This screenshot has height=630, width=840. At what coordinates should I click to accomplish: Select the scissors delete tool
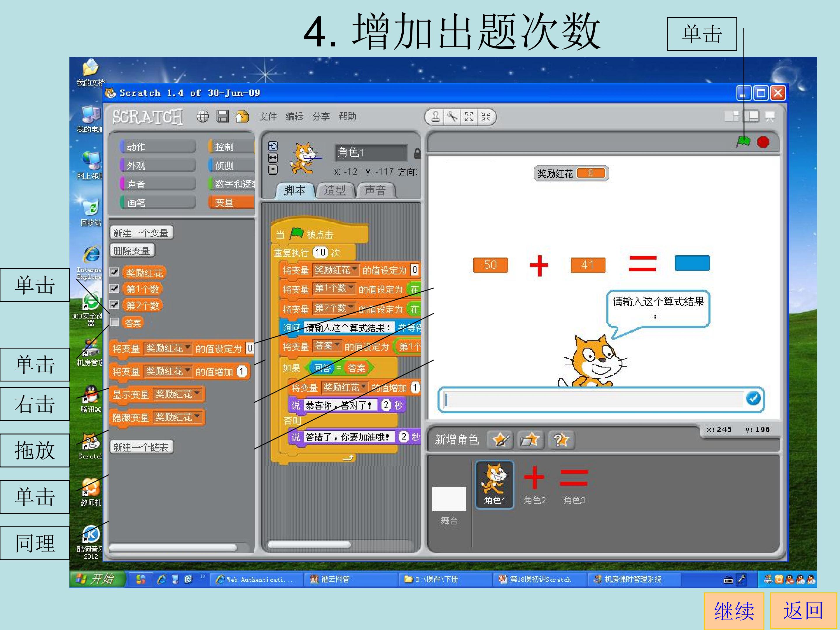[x=452, y=117]
